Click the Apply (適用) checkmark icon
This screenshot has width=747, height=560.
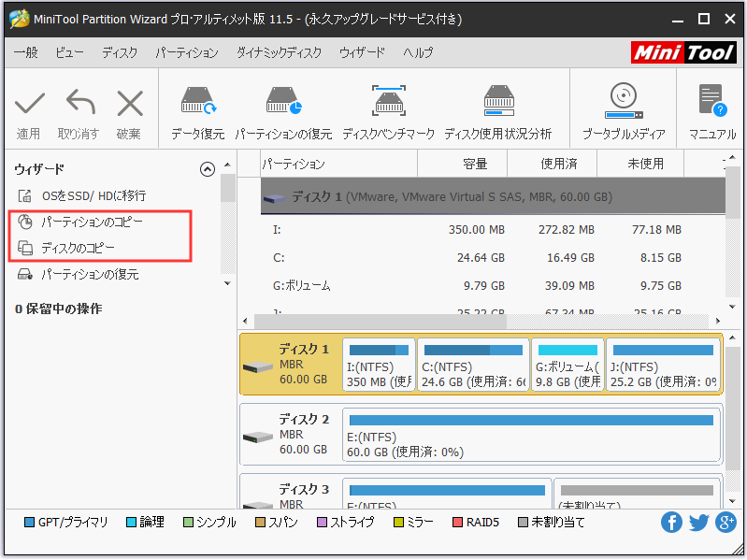pyautogui.click(x=30, y=104)
